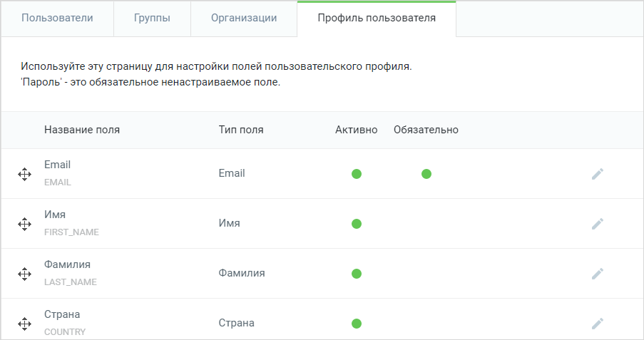
Task: Toggle the Активно indicator for Email
Action: click(357, 174)
